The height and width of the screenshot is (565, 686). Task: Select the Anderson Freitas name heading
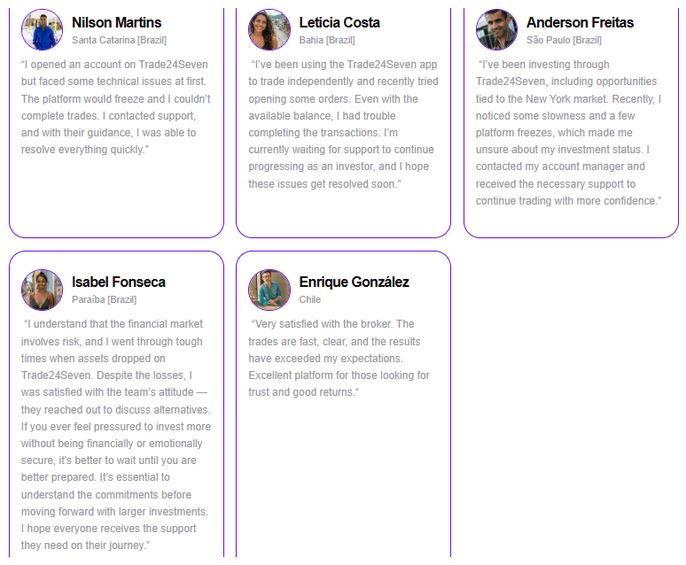[x=580, y=22]
